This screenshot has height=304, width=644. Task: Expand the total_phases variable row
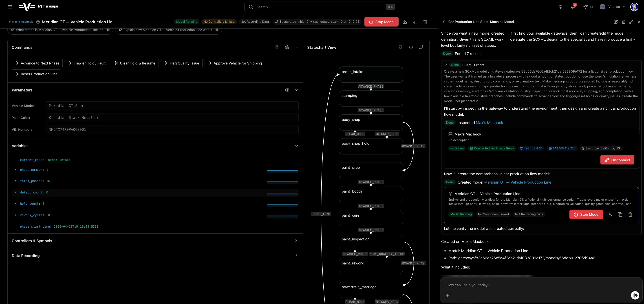click(15, 181)
